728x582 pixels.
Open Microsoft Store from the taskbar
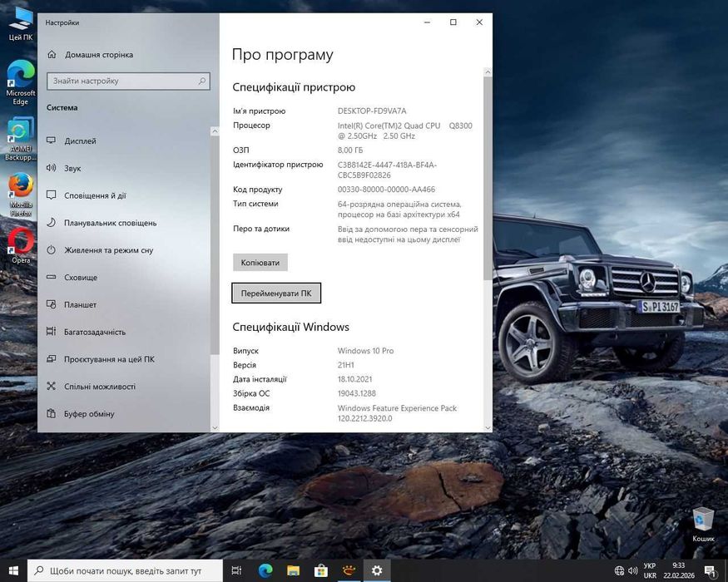click(321, 570)
